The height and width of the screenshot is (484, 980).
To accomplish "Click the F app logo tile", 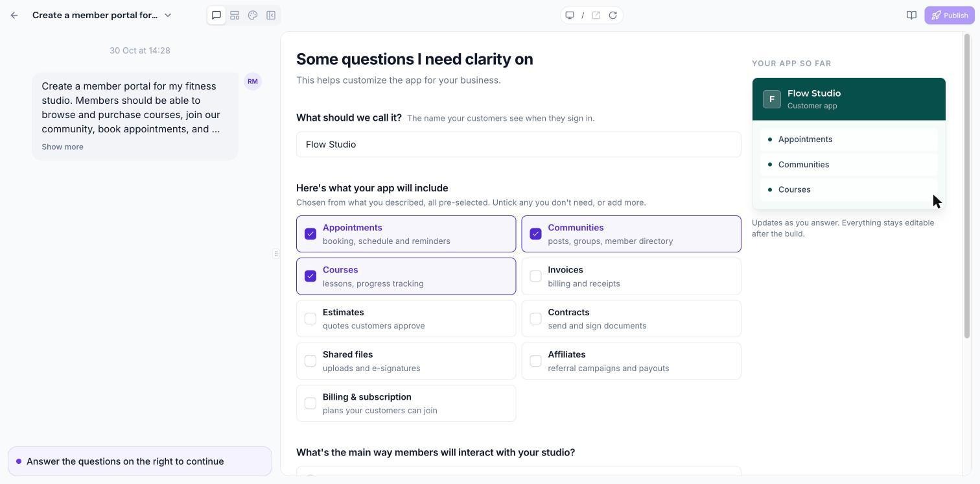I will [x=771, y=99].
